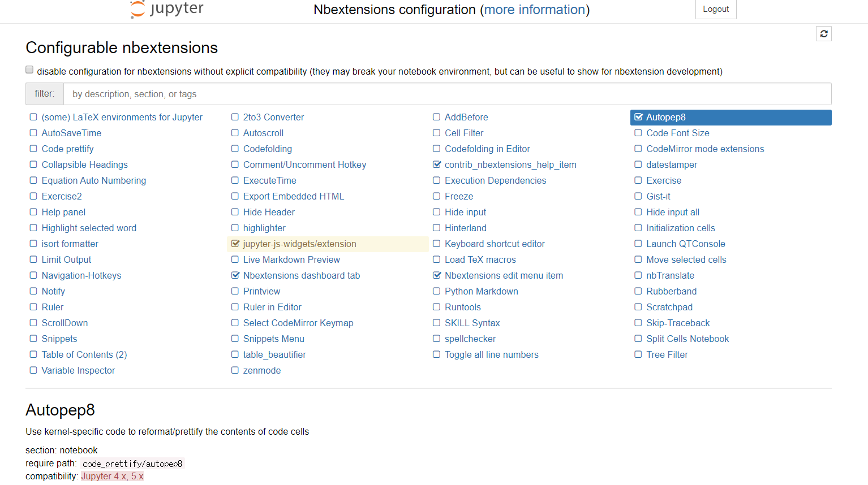Select the 2to3 Converter extension
Image resolution: width=868 pixels, height=485 pixels.
coord(273,117)
